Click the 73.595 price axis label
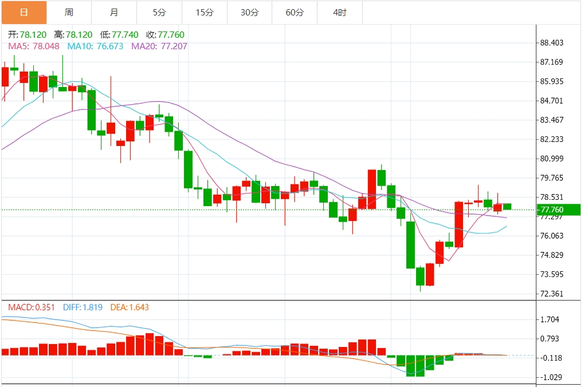Viewport: 588px width, 387px height. click(552, 275)
